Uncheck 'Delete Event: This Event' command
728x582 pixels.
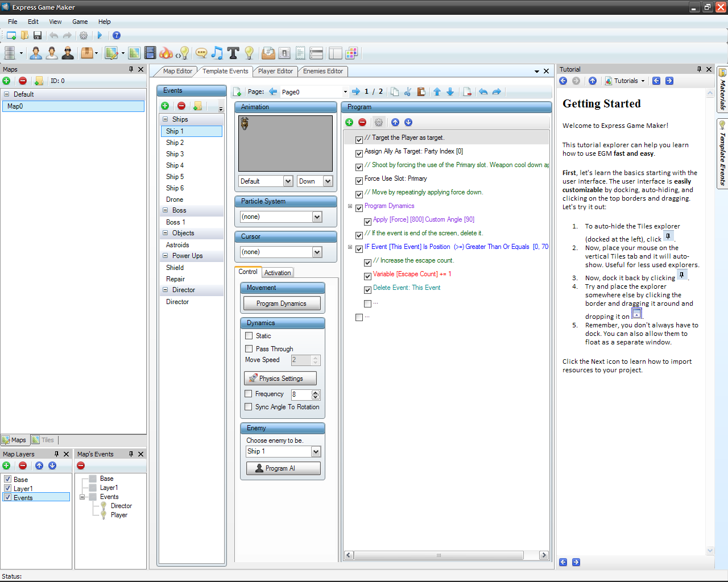pos(367,290)
